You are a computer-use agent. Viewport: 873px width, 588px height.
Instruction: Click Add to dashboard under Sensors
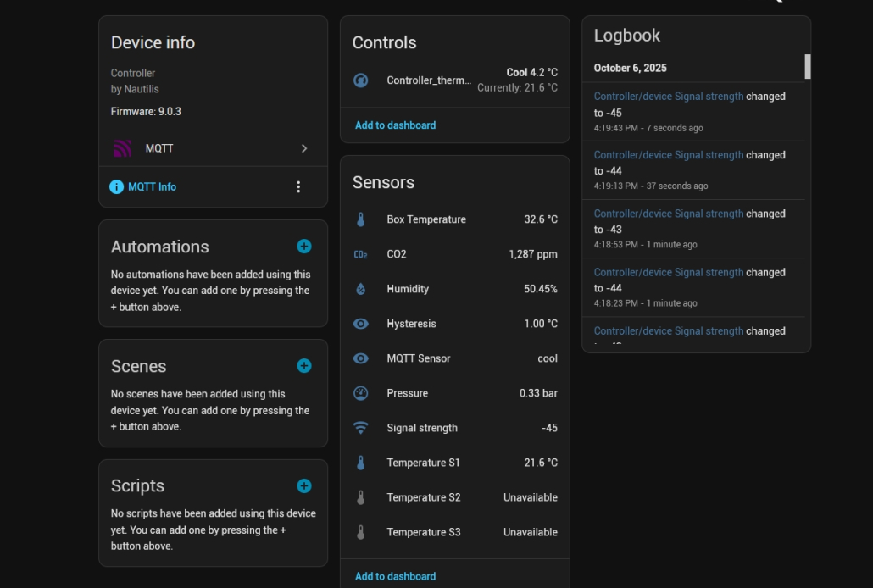coord(395,576)
